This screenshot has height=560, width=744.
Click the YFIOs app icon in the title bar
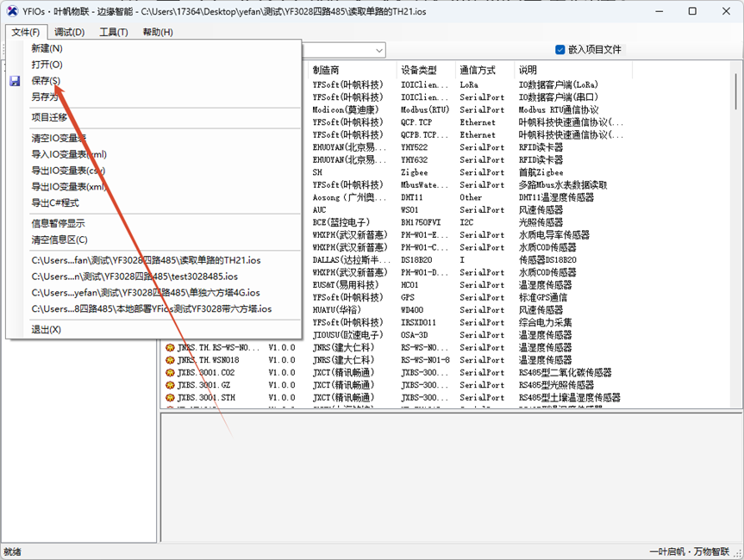click(x=12, y=11)
